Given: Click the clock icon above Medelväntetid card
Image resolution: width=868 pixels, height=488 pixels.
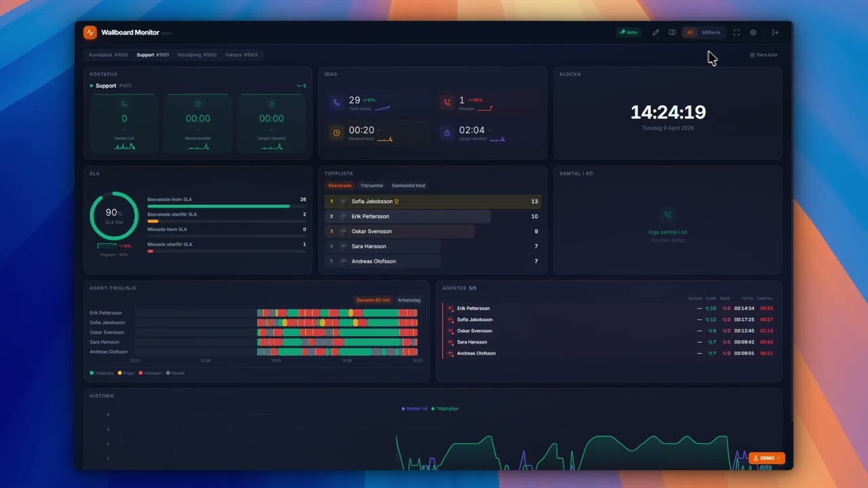Looking at the screenshot, I should [198, 104].
